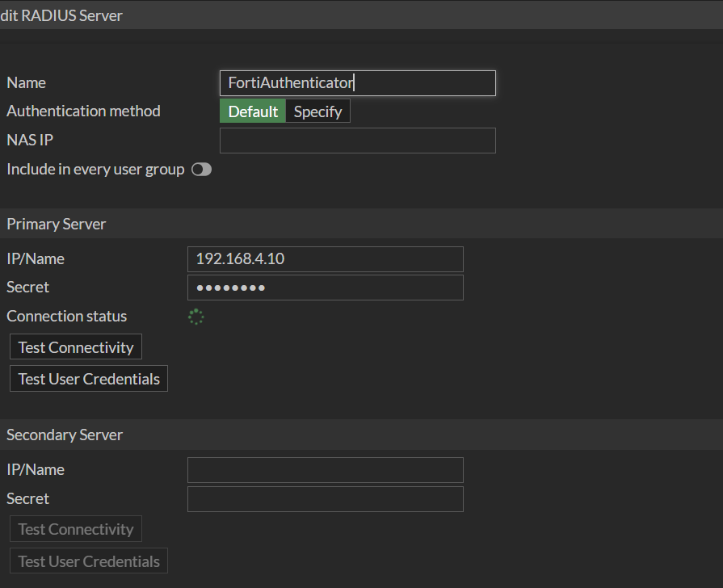Select the Primary Server IP/Name field

pos(325,259)
